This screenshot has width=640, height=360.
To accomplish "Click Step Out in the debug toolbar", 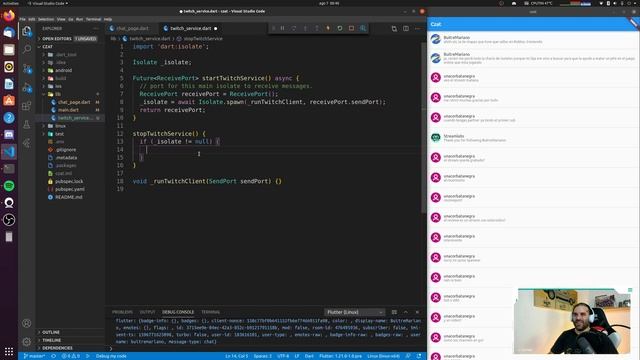I will [x=317, y=28].
